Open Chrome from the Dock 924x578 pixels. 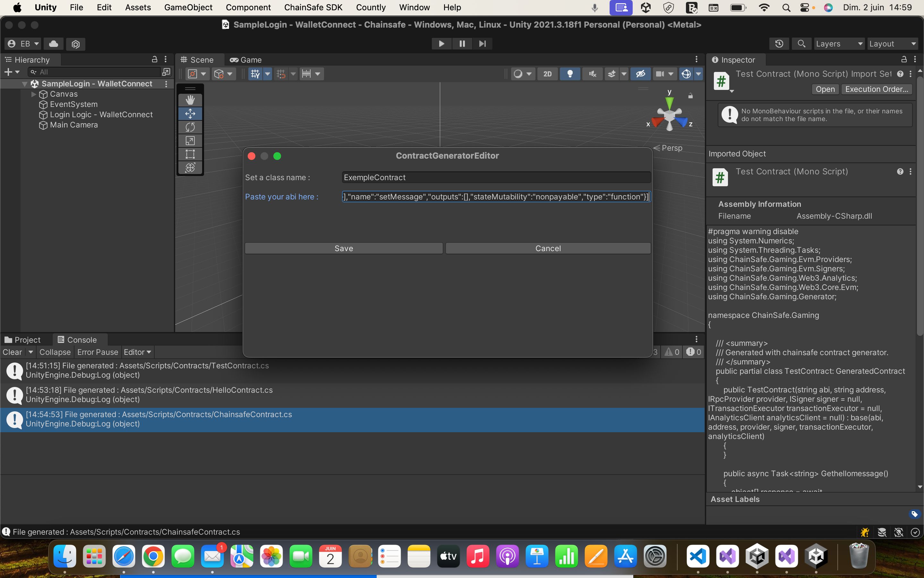coord(153,556)
